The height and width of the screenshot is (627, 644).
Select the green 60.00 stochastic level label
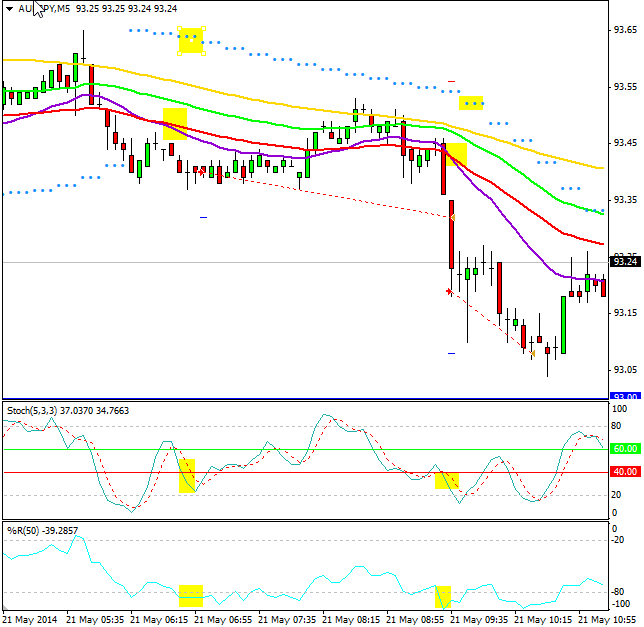pyautogui.click(x=625, y=449)
